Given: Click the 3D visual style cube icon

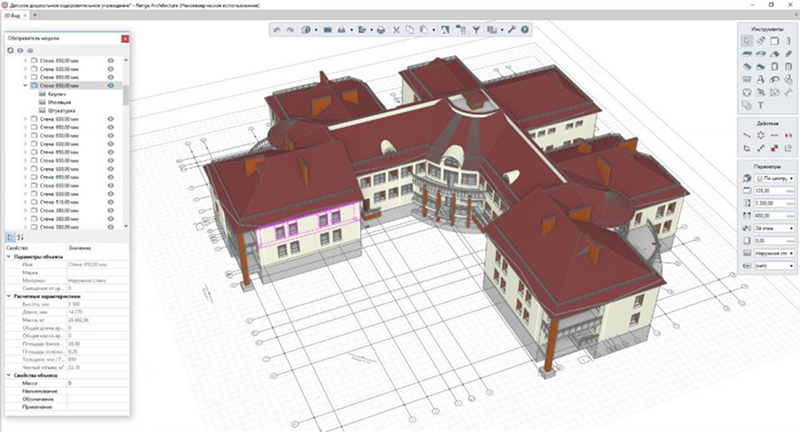Looking at the screenshot, I should pos(306,30).
